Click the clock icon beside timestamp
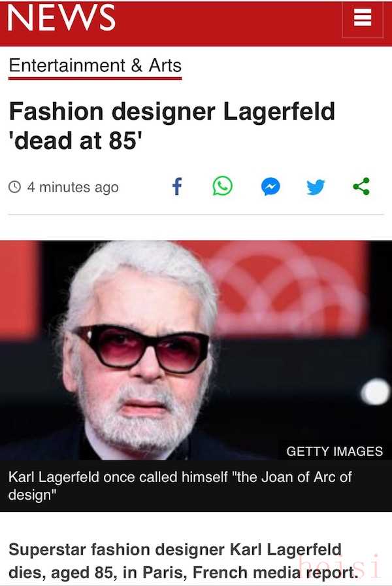392x586 pixels. click(x=14, y=186)
